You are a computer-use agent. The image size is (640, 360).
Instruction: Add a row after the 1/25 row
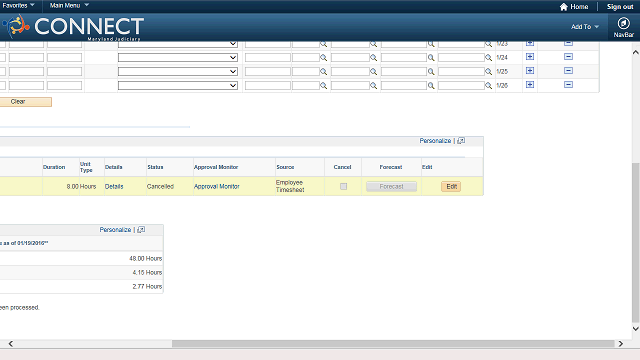coord(530,71)
